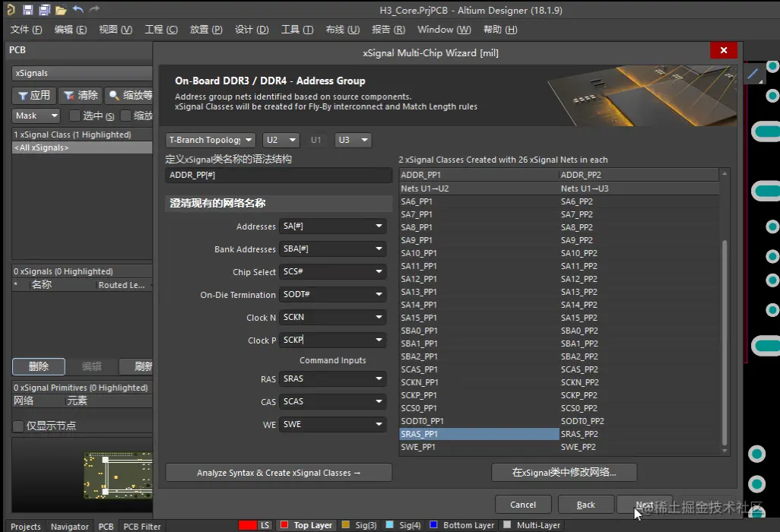Image resolution: width=780 pixels, height=532 pixels.
Task: Toggle the 仅显示节点 checkbox
Action: [x=18, y=426]
